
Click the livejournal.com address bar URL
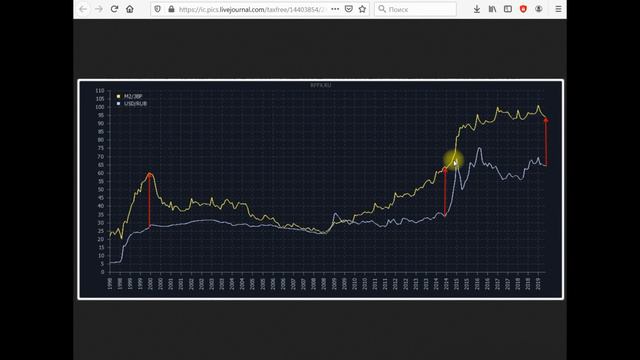click(252, 9)
